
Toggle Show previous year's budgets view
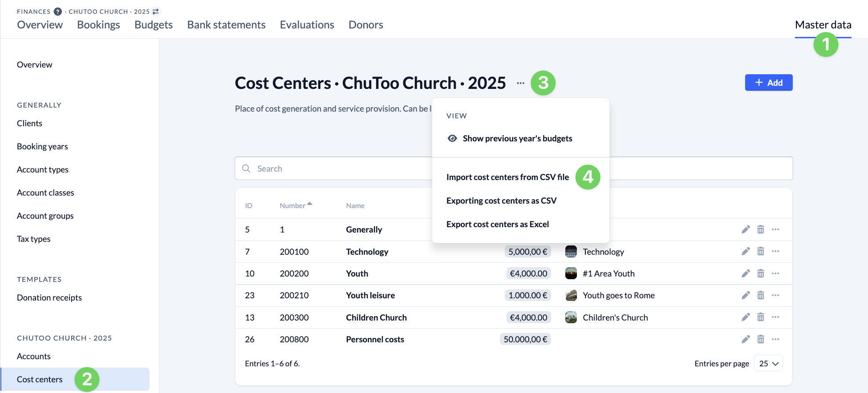(x=510, y=138)
